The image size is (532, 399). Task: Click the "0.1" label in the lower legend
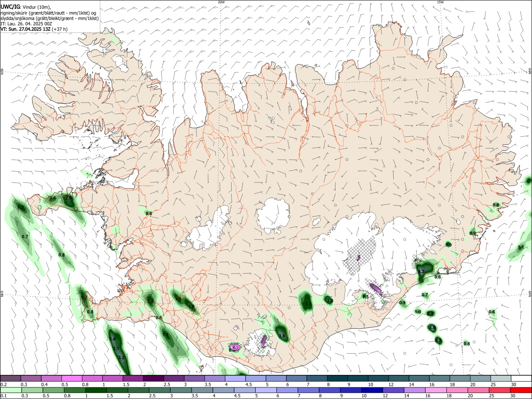click(3, 396)
